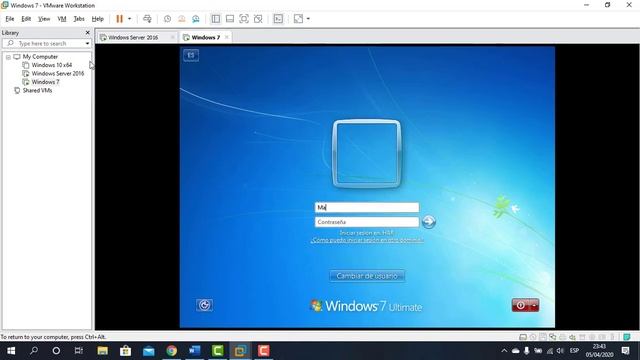The width and height of the screenshot is (640, 360).
Task: Select Windows Server 2016 in the library
Action: pos(58,73)
